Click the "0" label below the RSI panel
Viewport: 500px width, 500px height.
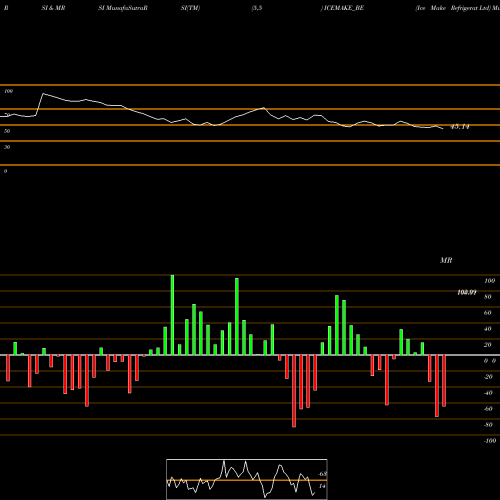pyautogui.click(x=5, y=171)
